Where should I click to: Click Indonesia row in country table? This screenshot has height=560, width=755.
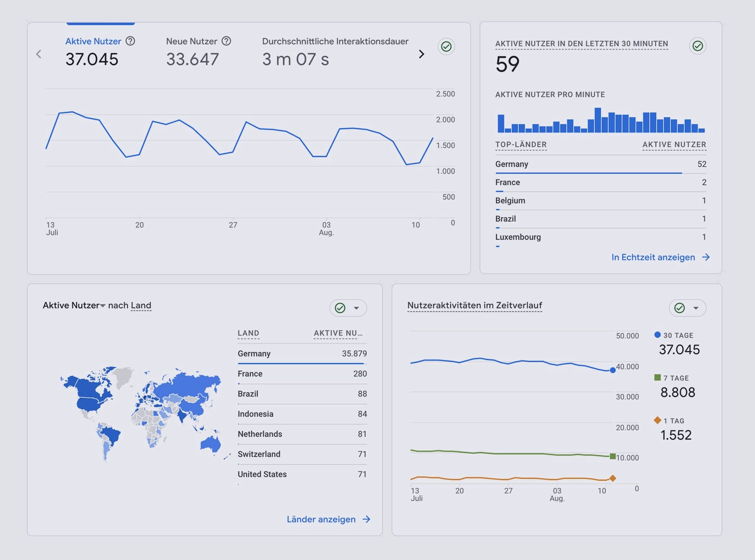(x=302, y=414)
